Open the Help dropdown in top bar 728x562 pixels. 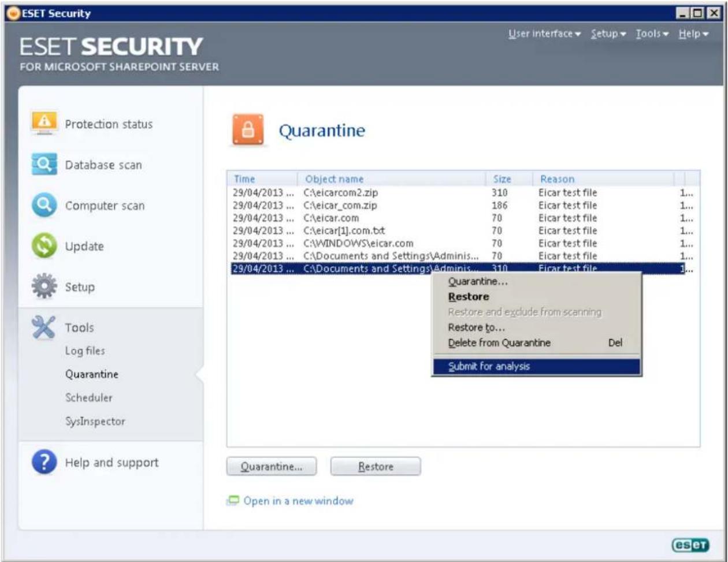coord(693,34)
